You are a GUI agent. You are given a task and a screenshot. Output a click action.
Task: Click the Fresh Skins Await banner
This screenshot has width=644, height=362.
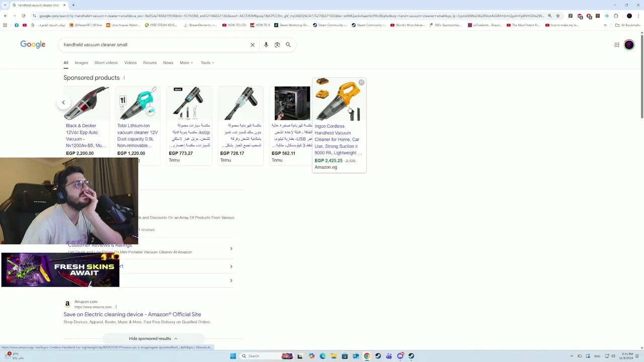pyautogui.click(x=60, y=270)
